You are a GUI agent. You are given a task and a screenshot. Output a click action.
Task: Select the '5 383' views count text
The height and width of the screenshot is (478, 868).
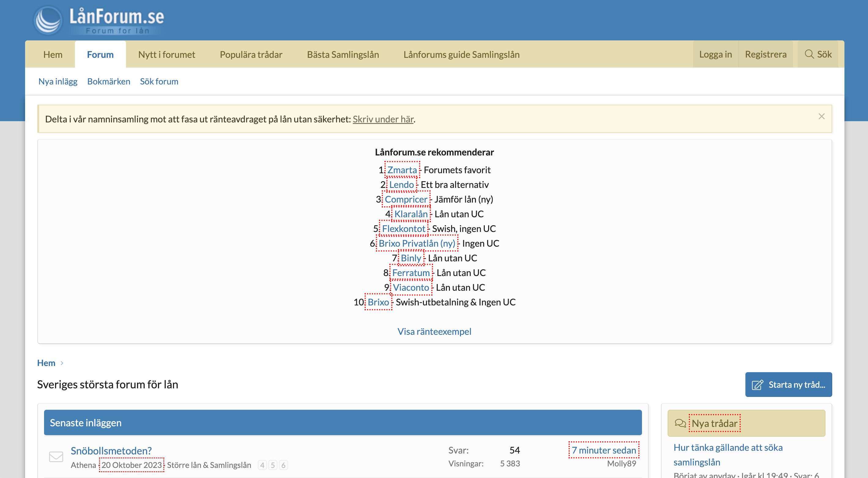510,464
